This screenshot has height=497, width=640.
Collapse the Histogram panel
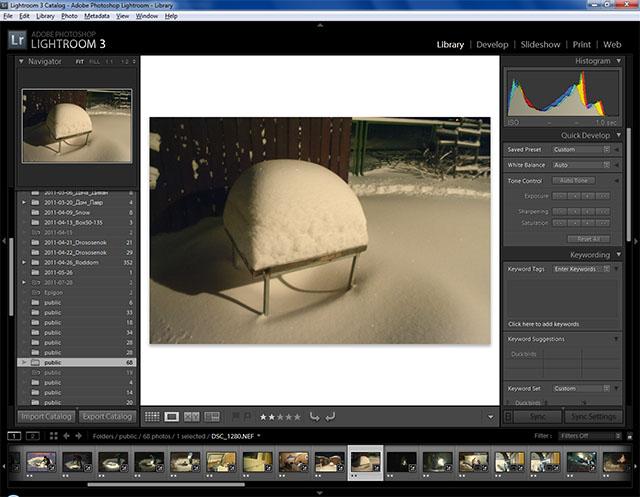point(619,61)
